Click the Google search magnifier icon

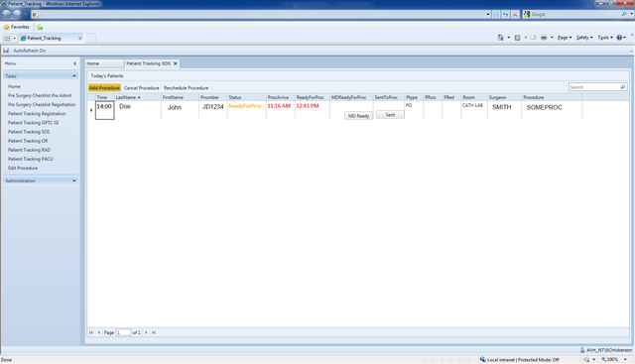pos(624,14)
